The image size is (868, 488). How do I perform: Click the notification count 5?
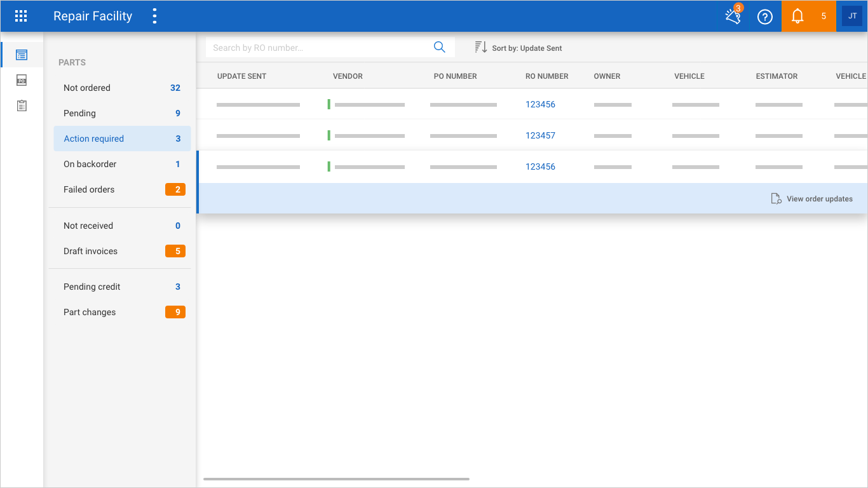click(x=824, y=17)
